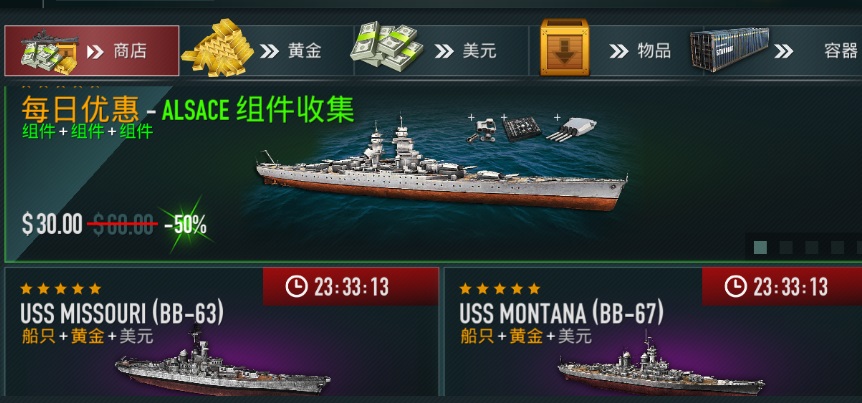The image size is (862, 403).
Task: Click the Alsace turret component icon
Action: tap(570, 130)
